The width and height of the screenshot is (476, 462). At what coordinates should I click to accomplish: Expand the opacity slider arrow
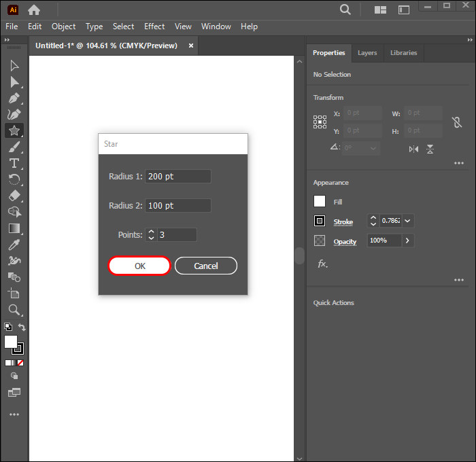407,241
